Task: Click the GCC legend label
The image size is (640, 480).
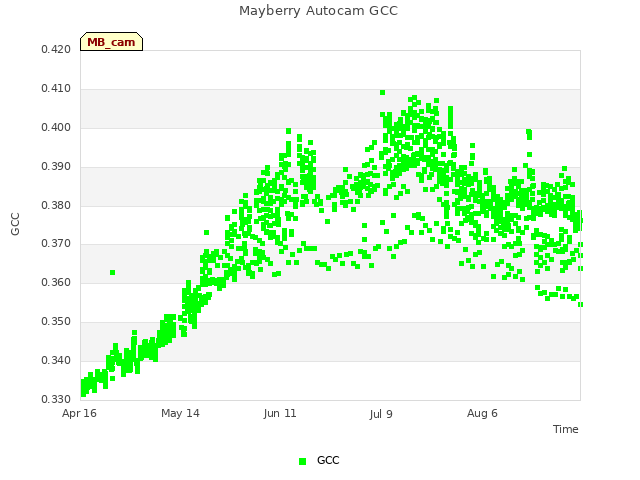Action: click(x=328, y=460)
